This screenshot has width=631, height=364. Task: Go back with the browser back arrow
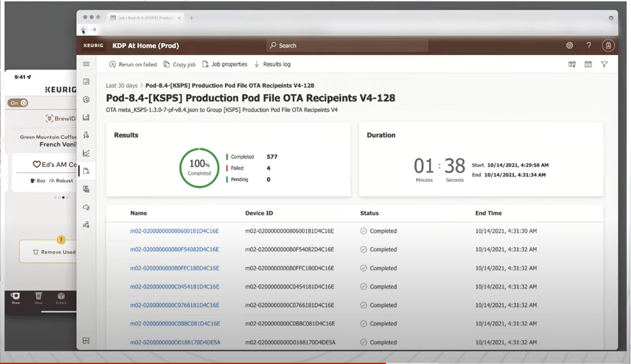click(x=83, y=30)
